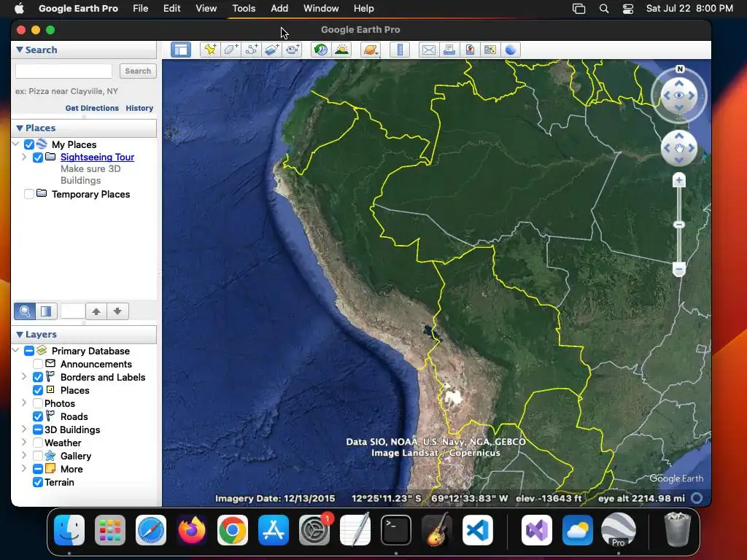This screenshot has height=560, width=747.
Task: Click the Print toolbar icon
Action: click(x=449, y=50)
